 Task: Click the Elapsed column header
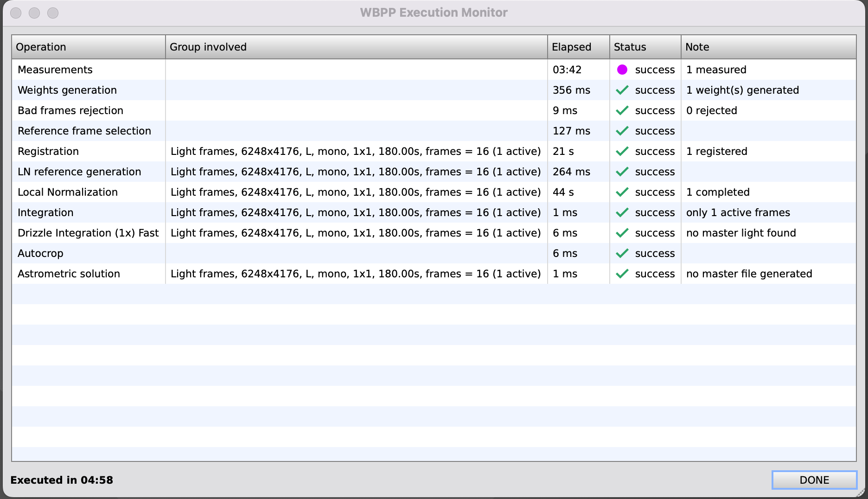pyautogui.click(x=578, y=47)
